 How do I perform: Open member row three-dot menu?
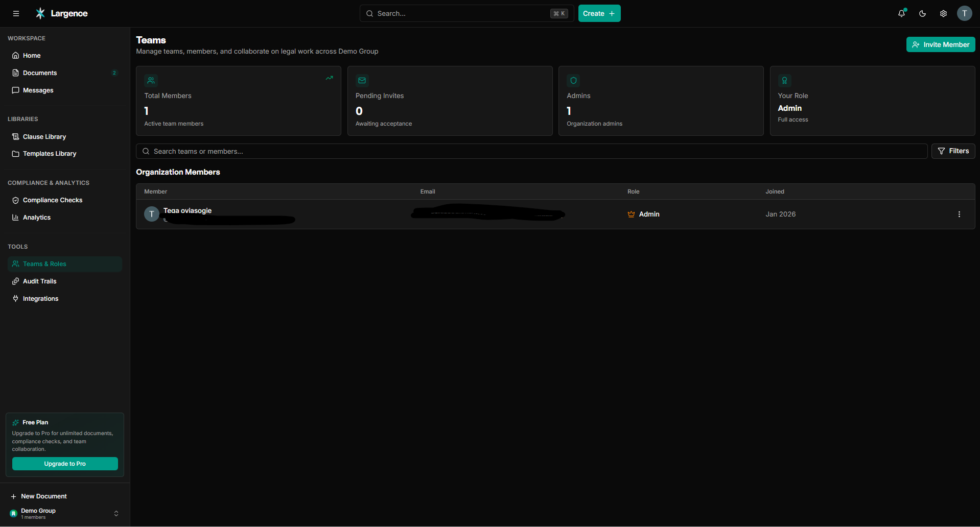959,214
